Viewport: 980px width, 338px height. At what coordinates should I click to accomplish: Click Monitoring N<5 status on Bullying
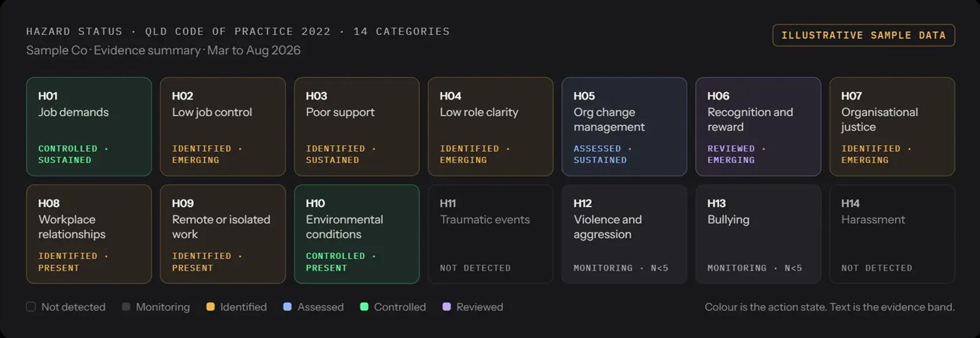click(755, 268)
